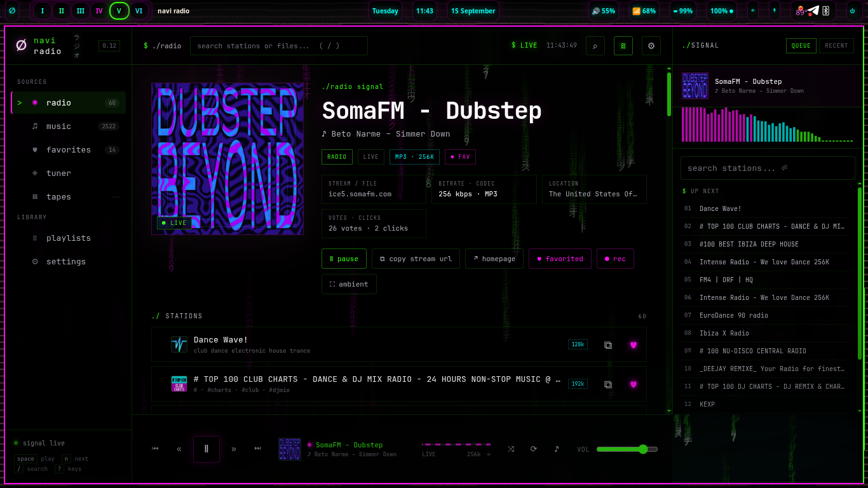This screenshot has width=868, height=488.
Task: Select queue item 12 KEXP
Action: coord(765,404)
